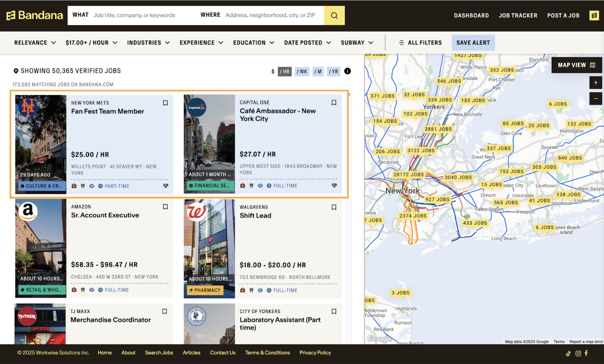
Task: Click the food benefit icon on Café Ambassador card
Action: 251,186
